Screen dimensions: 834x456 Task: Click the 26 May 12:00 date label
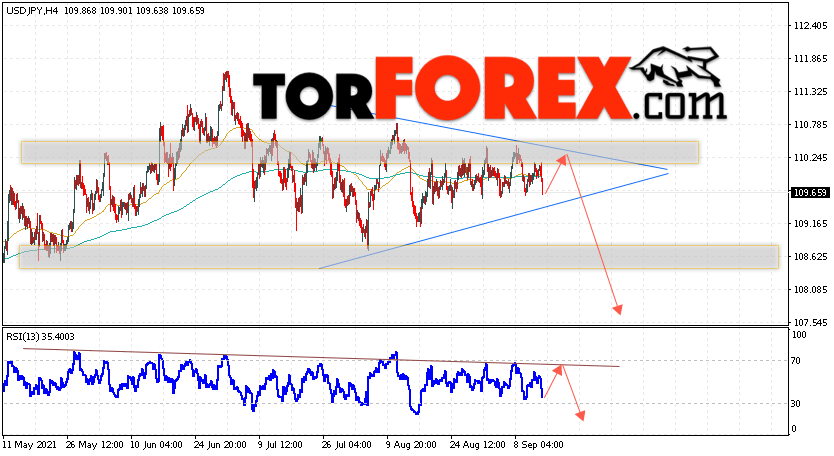[95, 445]
